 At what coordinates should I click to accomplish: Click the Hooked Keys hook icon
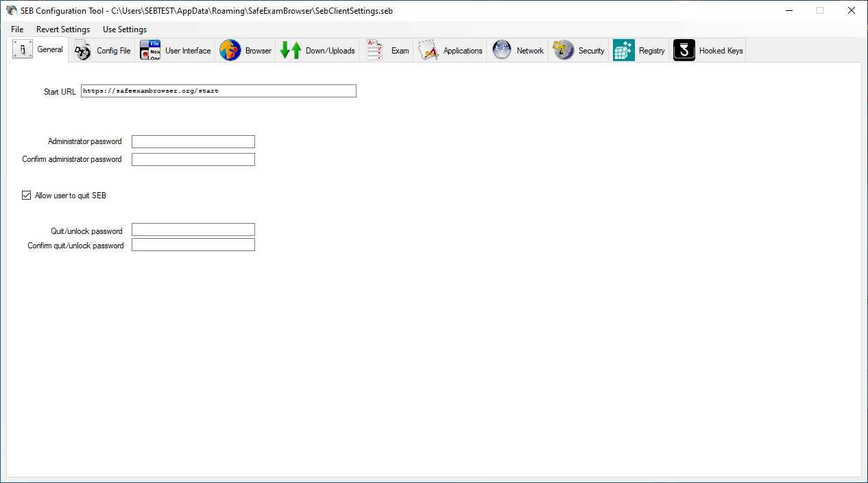coord(684,50)
